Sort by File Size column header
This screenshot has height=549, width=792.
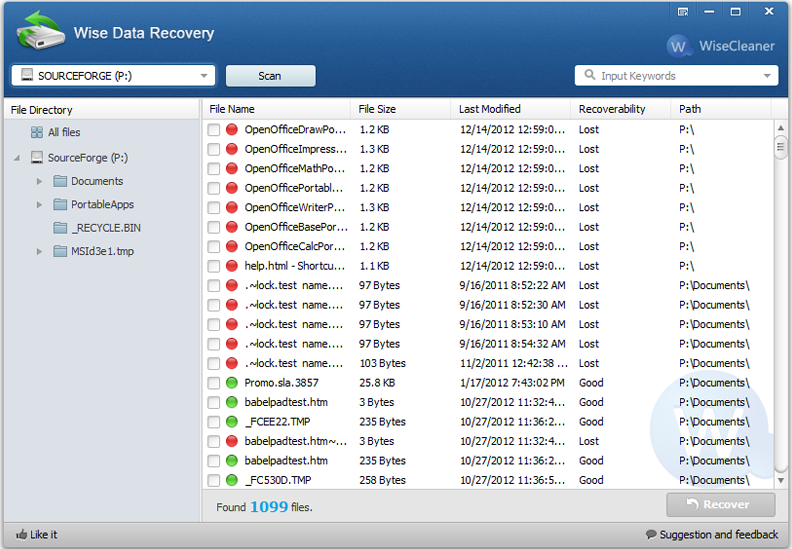click(400, 109)
